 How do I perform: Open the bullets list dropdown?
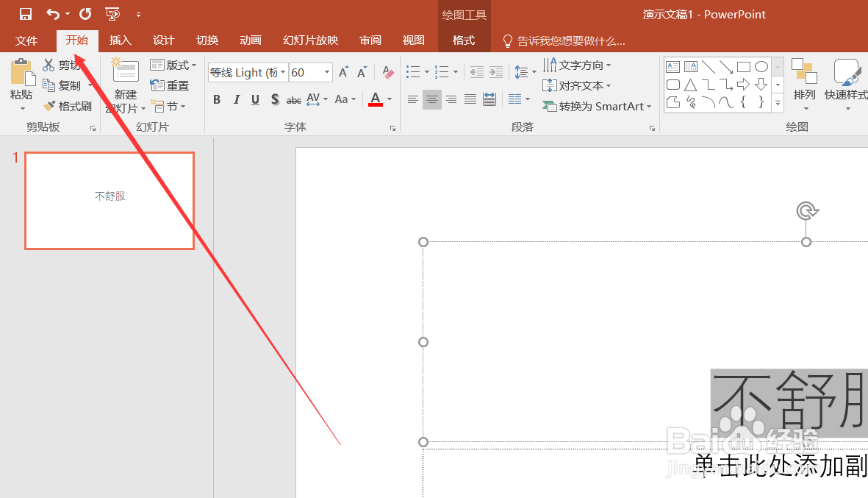pos(427,72)
